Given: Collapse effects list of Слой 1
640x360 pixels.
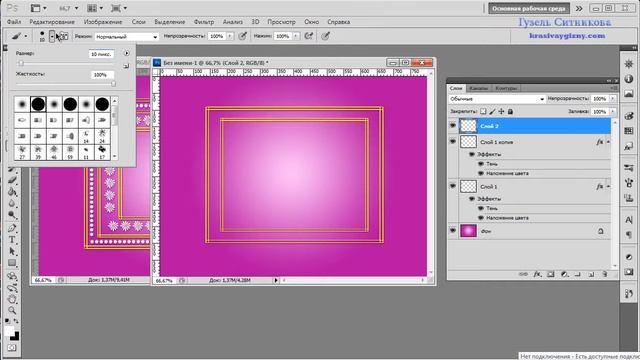Looking at the screenshot, I should (608, 187).
